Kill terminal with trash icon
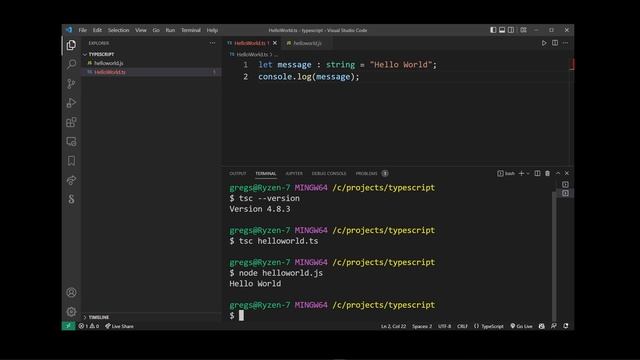Image resolution: width=640 pixels, height=360 pixels. (547, 173)
